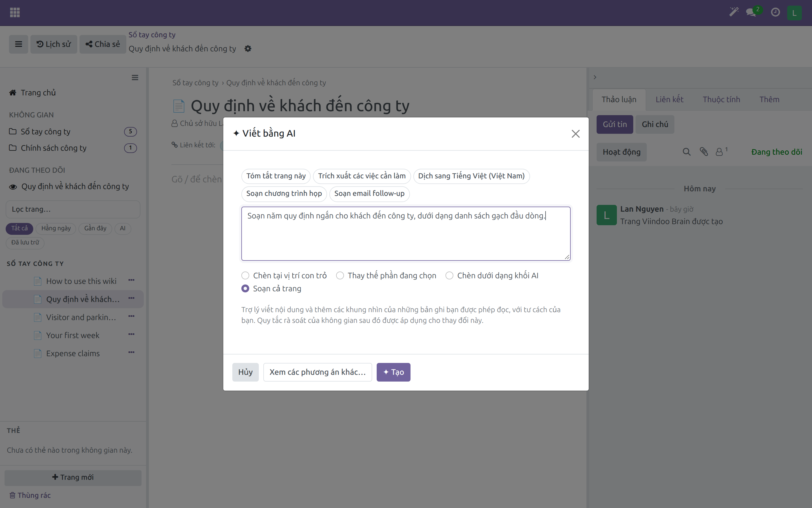Open options dots for Expense claims

pyautogui.click(x=132, y=353)
